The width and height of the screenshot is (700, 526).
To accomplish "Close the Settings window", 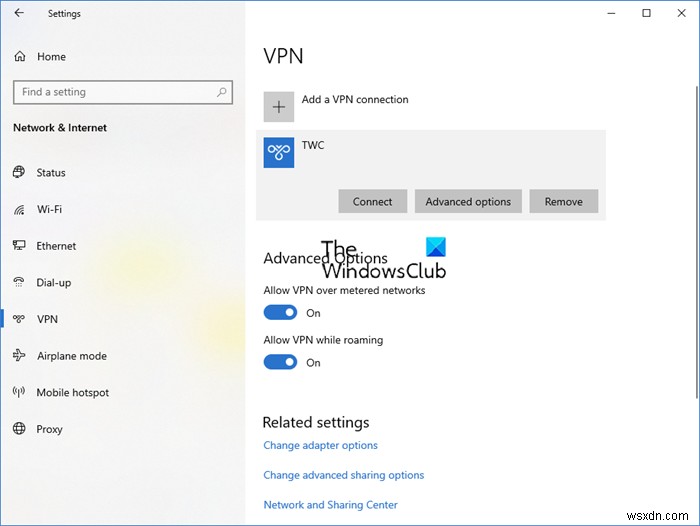I will coord(681,13).
